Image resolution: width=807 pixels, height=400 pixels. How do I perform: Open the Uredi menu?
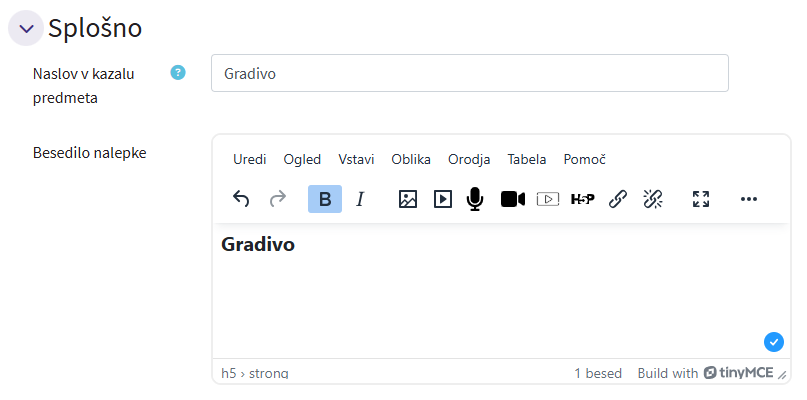tap(250, 159)
